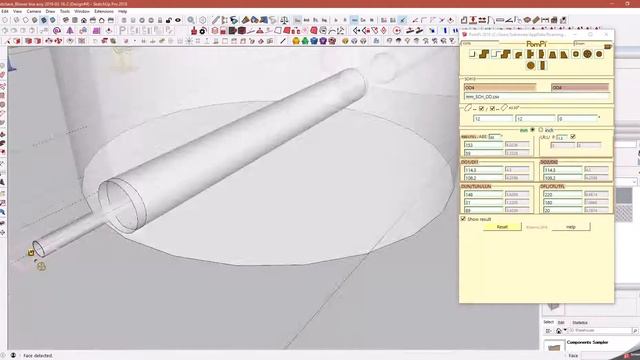The height and width of the screenshot is (360, 640).
Task: Click the Components Sampler thumbnail
Action: pyautogui.click(x=554, y=346)
